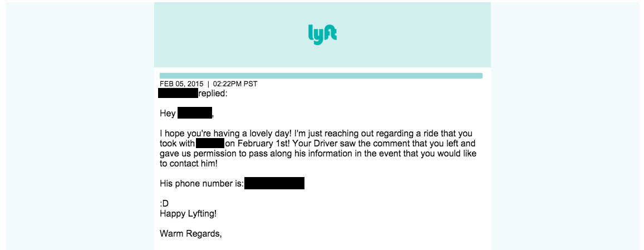Click the Hey greeting word
The width and height of the screenshot is (644, 250).
(x=168, y=114)
